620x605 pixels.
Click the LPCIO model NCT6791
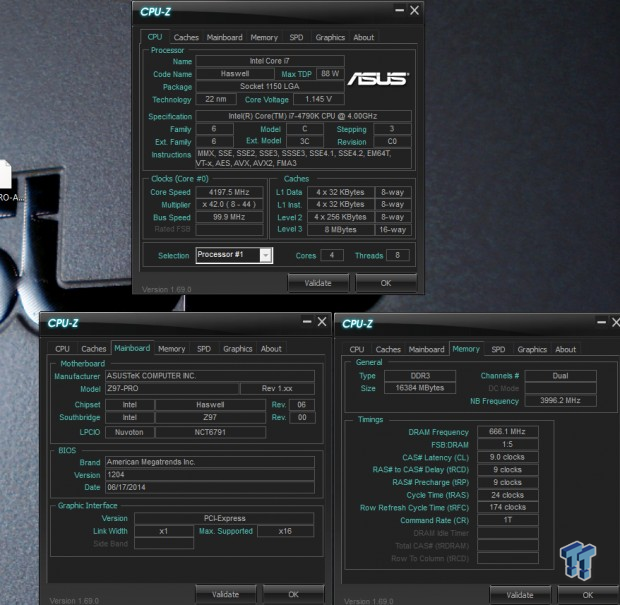[210, 432]
